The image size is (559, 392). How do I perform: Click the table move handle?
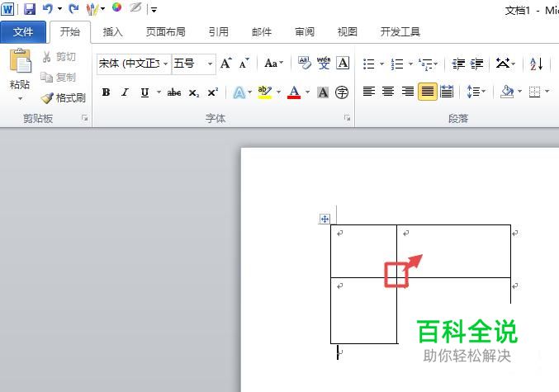coord(325,219)
